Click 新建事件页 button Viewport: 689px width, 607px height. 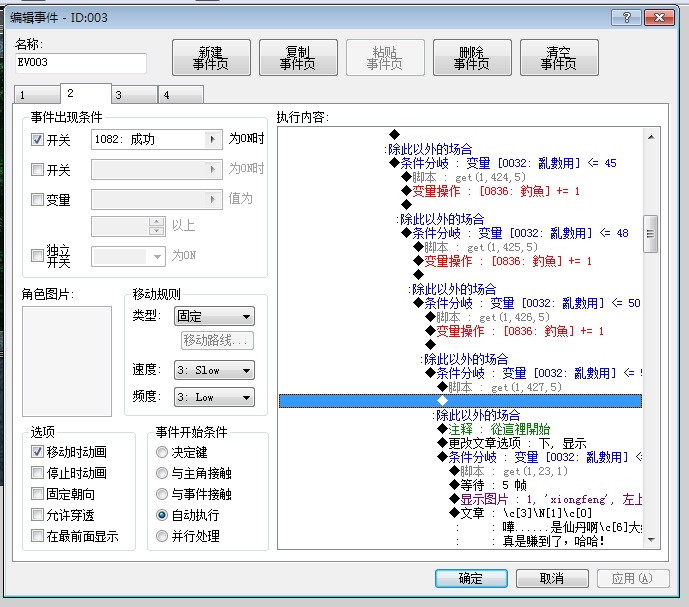coord(211,58)
